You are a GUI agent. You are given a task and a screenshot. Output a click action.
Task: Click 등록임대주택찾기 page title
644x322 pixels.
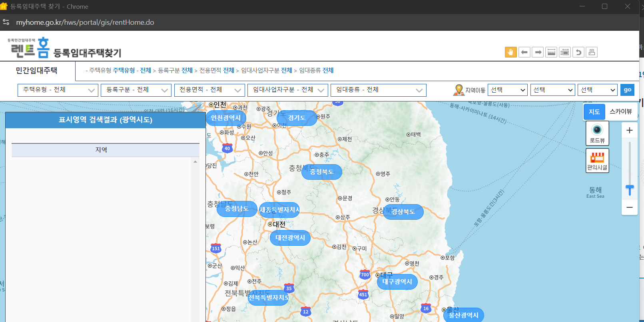pos(87,53)
